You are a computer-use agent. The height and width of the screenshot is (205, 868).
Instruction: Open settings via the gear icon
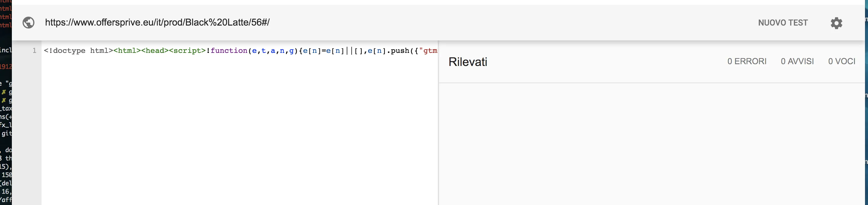(x=836, y=23)
